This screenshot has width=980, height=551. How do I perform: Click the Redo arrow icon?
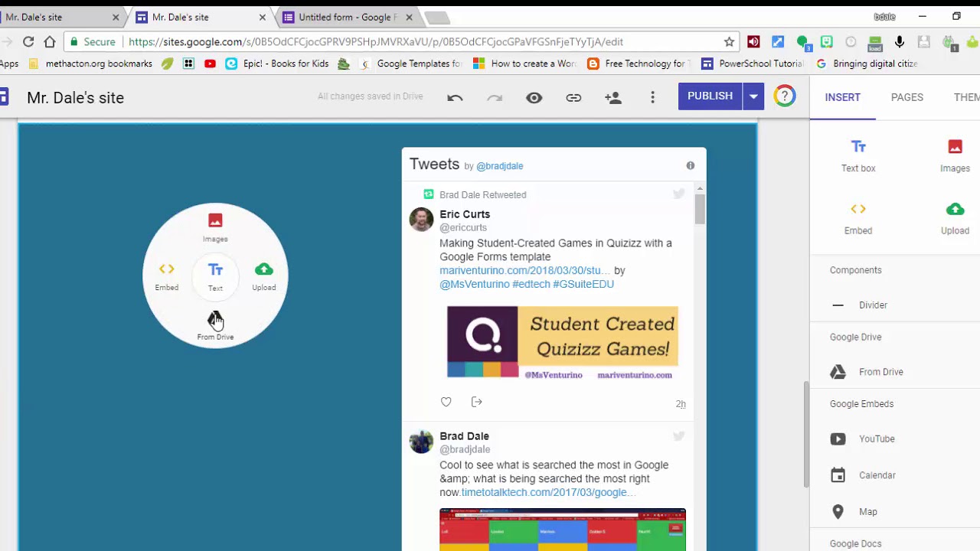(x=495, y=97)
